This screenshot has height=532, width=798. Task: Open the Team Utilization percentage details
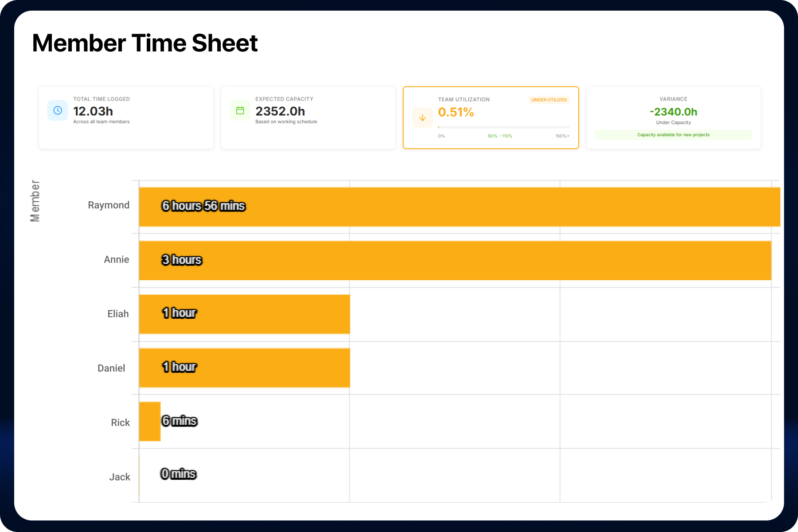click(456, 112)
